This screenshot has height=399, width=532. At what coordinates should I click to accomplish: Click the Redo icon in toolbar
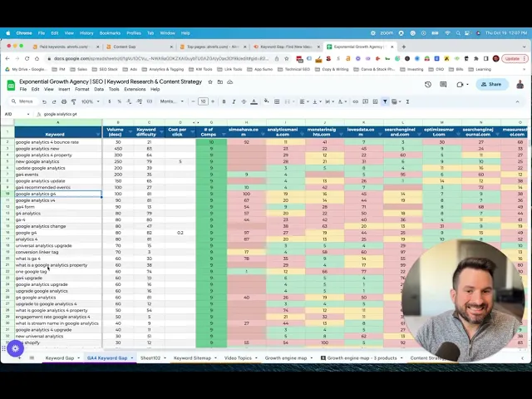coord(54,101)
